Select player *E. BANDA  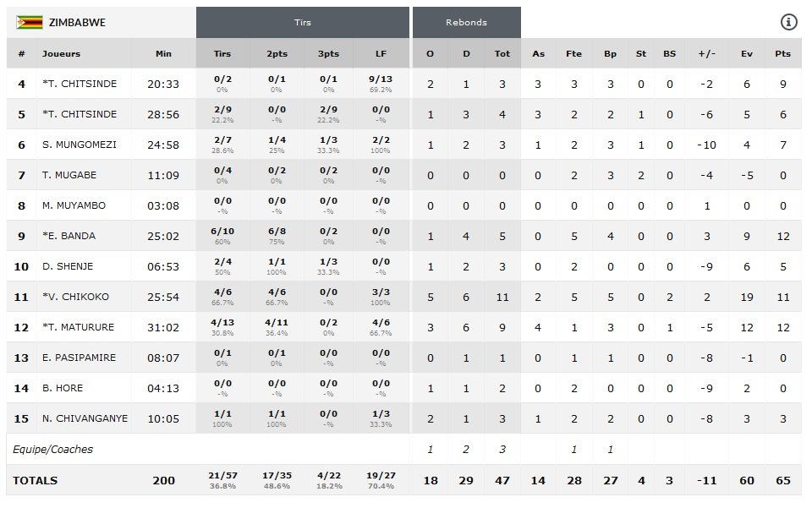(69, 236)
